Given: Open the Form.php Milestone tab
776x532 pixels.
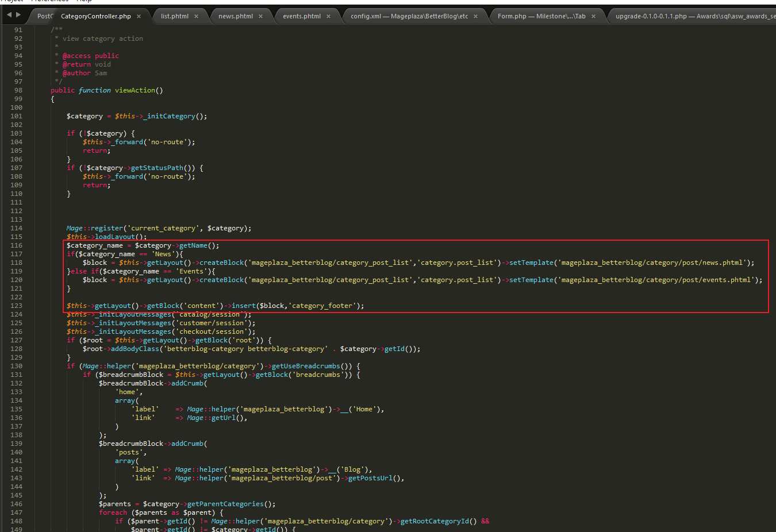Looking at the screenshot, I should (541, 17).
